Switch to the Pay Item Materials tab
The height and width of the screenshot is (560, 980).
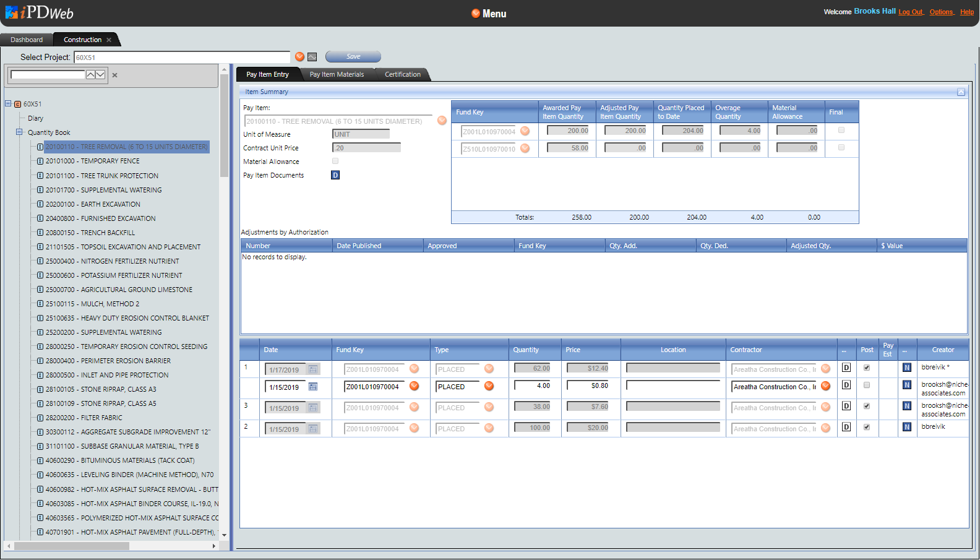(337, 74)
